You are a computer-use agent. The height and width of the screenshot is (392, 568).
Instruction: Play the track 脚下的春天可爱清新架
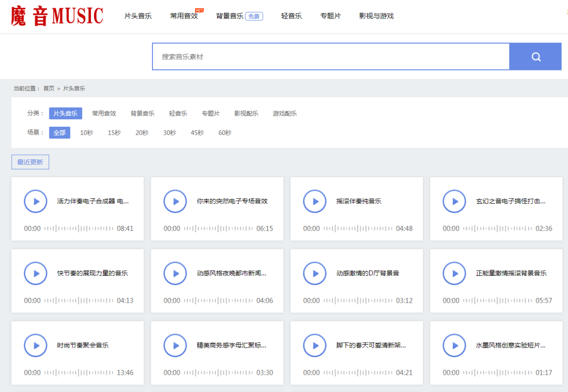(x=315, y=345)
